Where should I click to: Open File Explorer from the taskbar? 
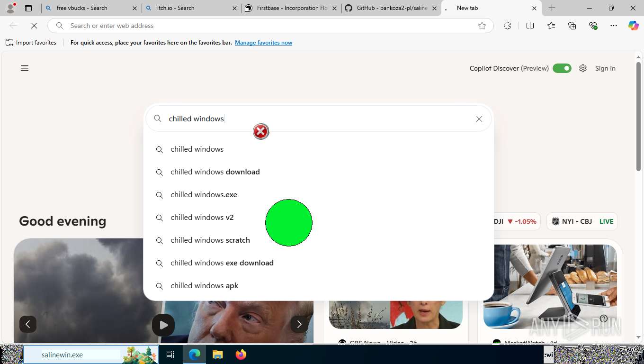point(217,355)
